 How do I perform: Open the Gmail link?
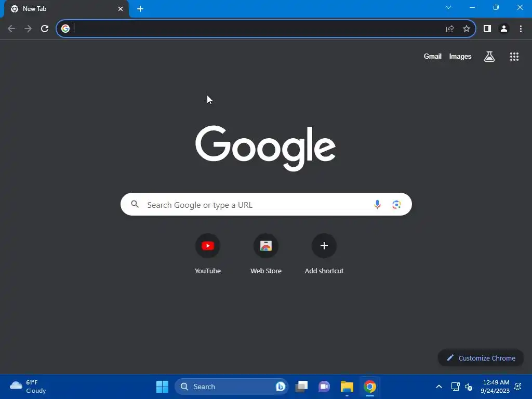[x=433, y=56]
